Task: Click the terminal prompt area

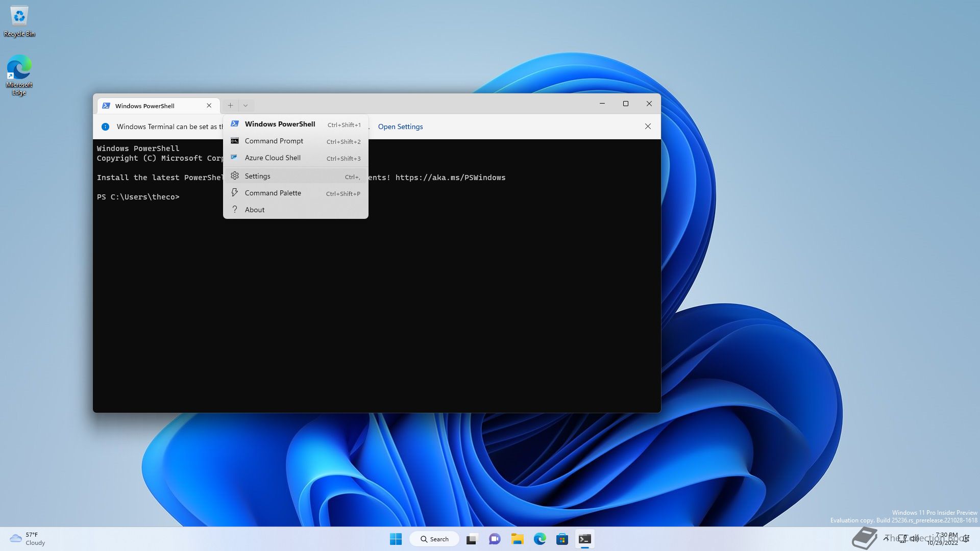Action: (377, 275)
